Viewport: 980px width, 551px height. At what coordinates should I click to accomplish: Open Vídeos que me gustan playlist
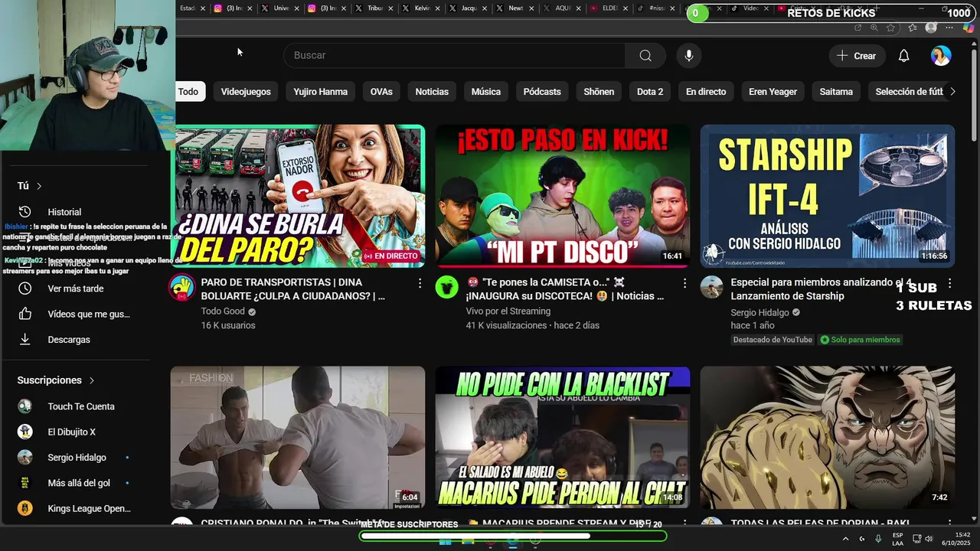89,314
